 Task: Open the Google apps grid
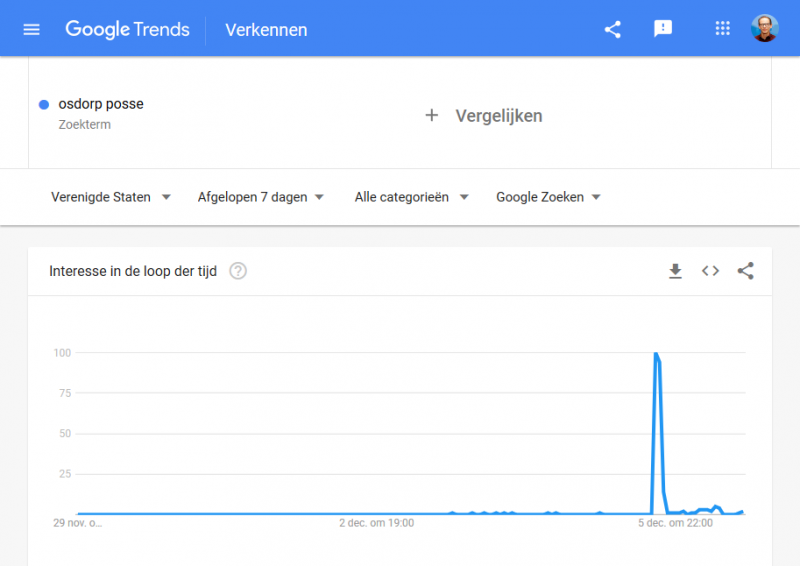[722, 29]
